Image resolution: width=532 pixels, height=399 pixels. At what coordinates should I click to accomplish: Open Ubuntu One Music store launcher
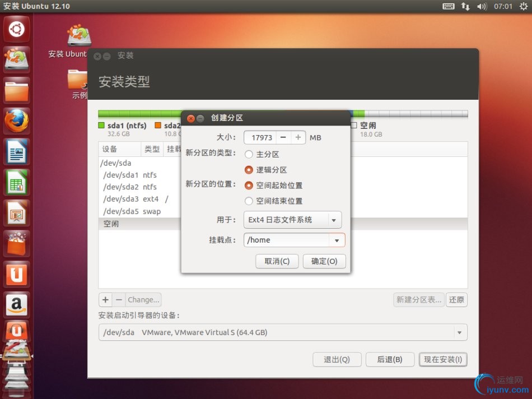coord(17,331)
